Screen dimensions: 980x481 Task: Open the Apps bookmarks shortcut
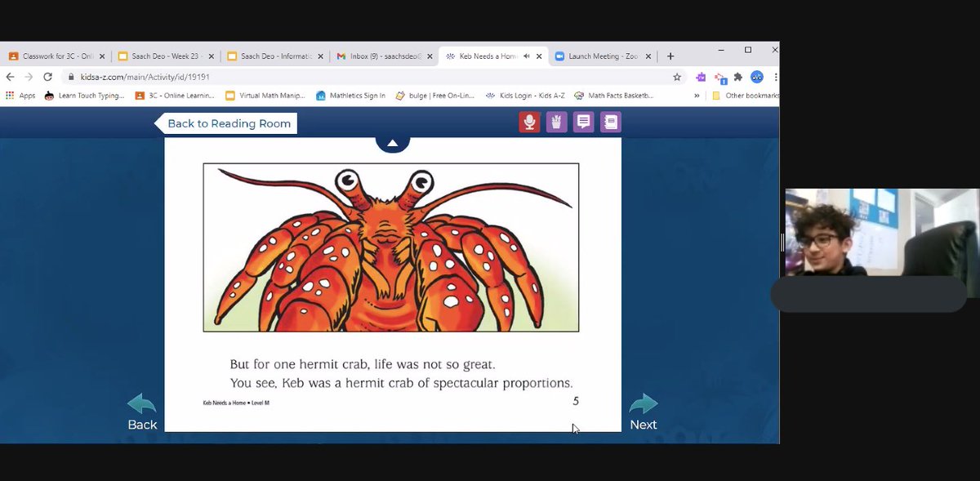click(x=20, y=96)
